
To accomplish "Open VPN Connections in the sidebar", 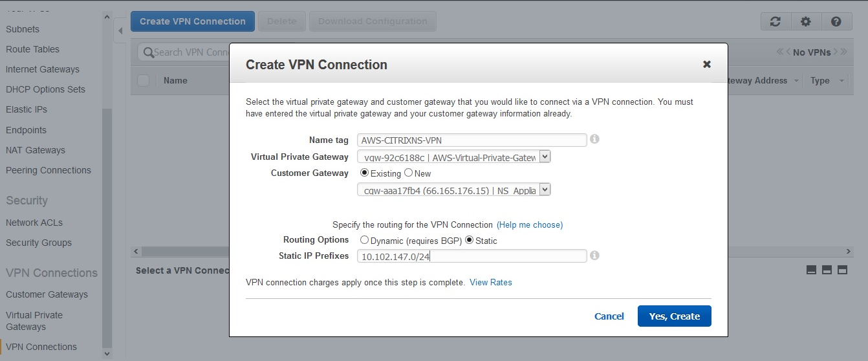I will (41, 347).
